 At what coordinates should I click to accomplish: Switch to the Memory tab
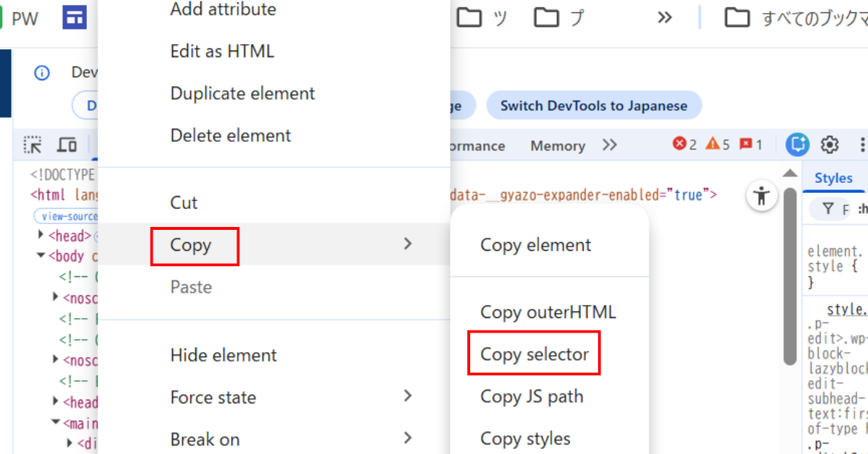pyautogui.click(x=557, y=145)
